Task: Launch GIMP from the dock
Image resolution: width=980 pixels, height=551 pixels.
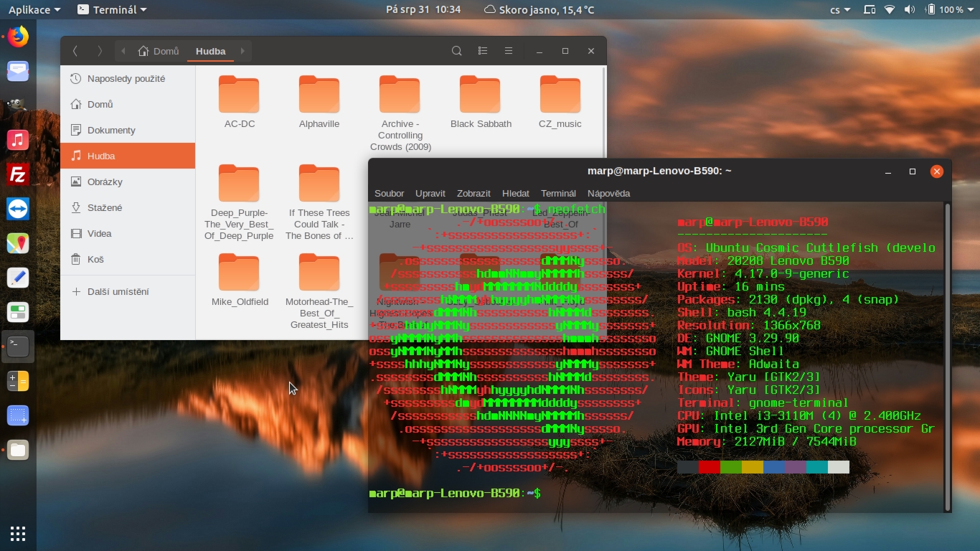Action: click(17, 106)
